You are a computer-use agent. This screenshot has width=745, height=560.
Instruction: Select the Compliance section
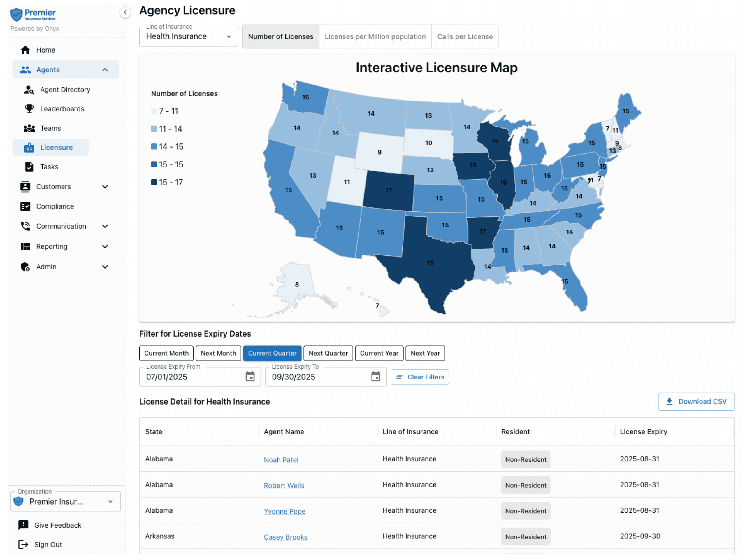tap(55, 206)
